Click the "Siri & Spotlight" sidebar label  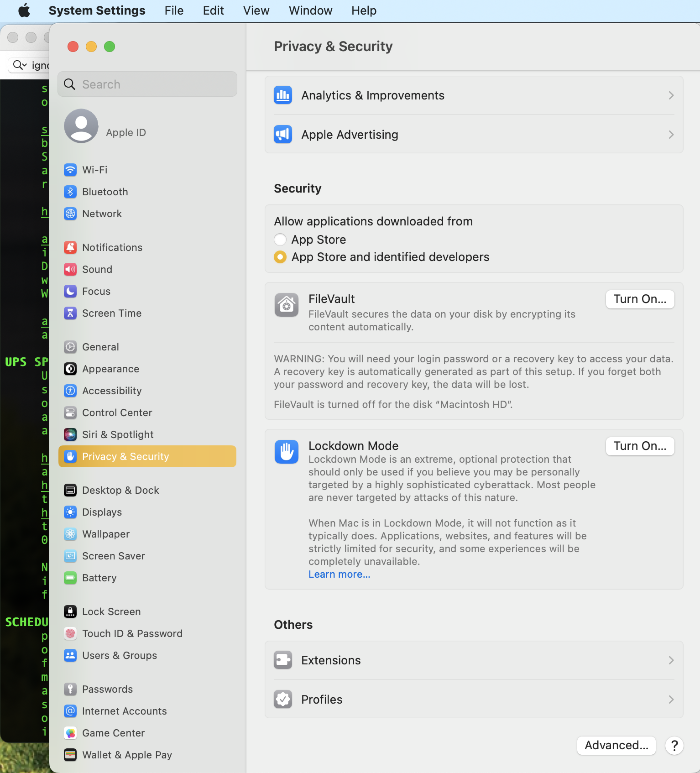point(118,434)
